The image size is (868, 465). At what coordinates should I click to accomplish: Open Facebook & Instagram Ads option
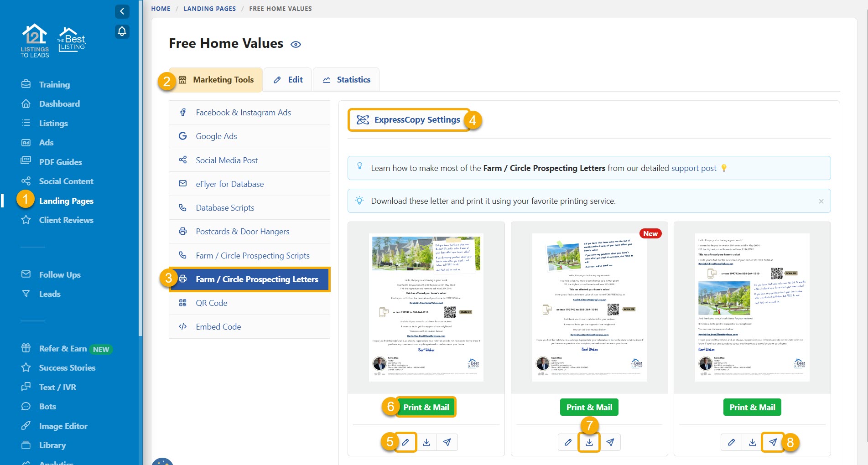[243, 113]
